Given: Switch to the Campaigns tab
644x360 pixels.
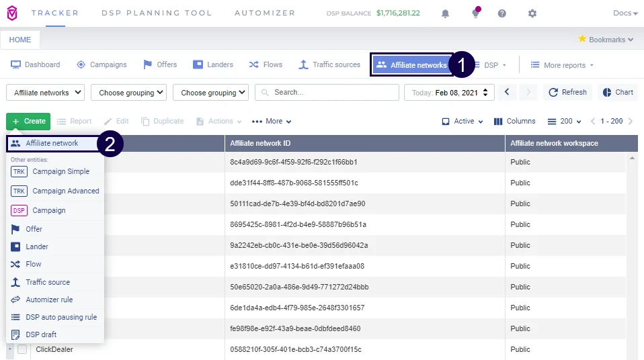Looking at the screenshot, I should [102, 64].
